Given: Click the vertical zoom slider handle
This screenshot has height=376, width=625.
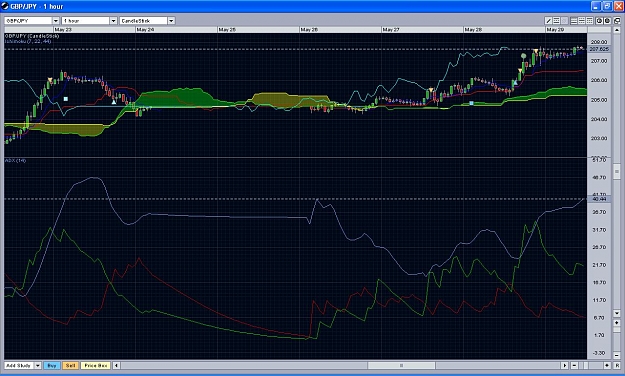Looking at the screenshot, I should tap(617, 330).
